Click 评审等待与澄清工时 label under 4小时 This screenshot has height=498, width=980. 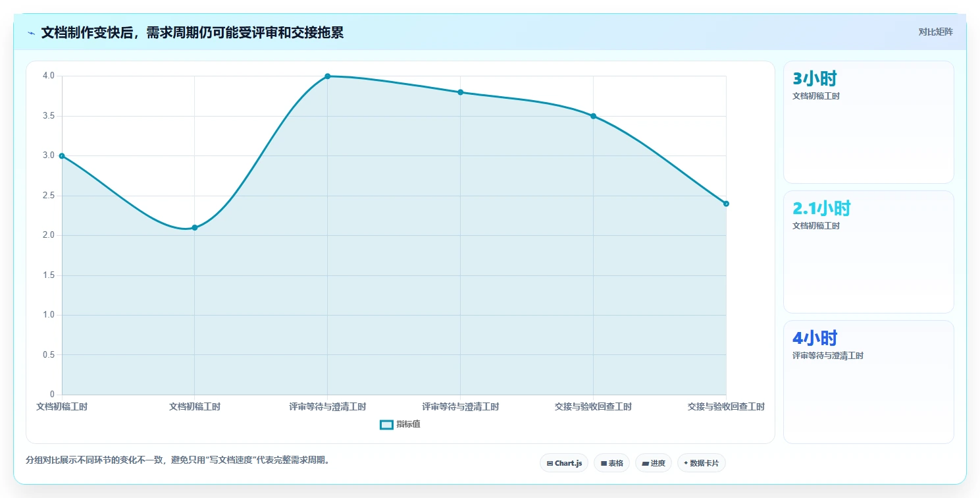click(x=828, y=356)
